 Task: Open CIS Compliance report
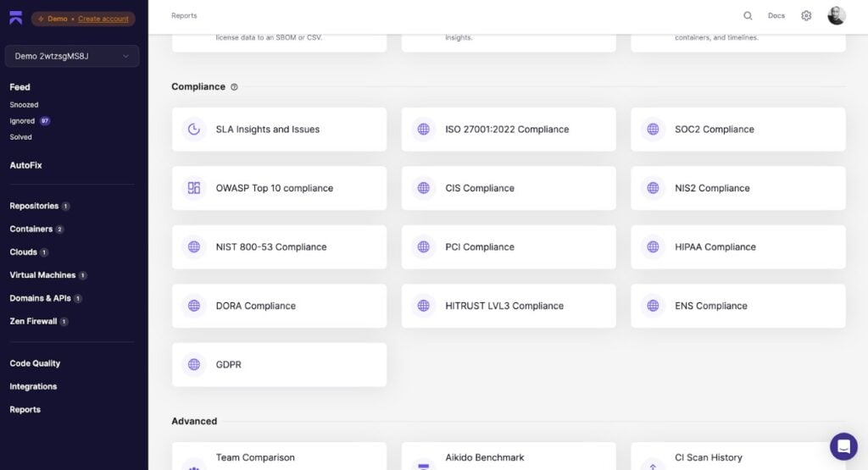[509, 188]
